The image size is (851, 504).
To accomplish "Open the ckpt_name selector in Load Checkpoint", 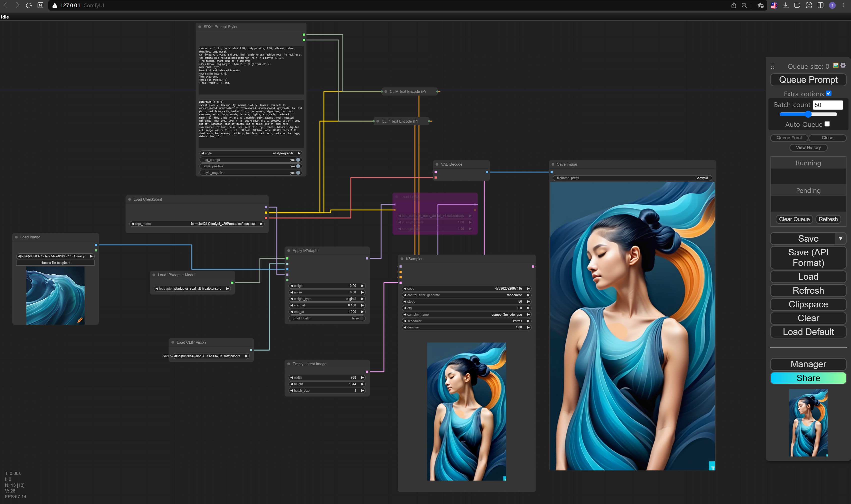I will pos(197,224).
